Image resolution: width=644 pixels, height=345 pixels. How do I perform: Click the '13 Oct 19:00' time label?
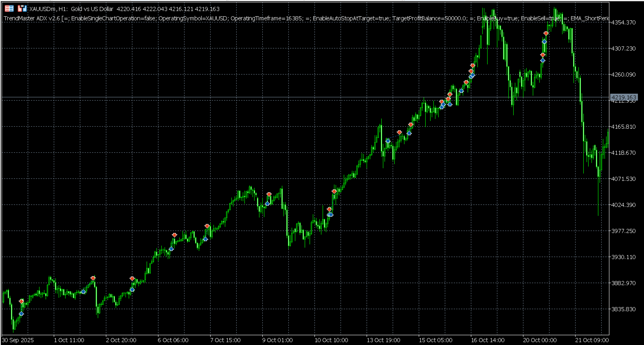pyautogui.click(x=383, y=340)
